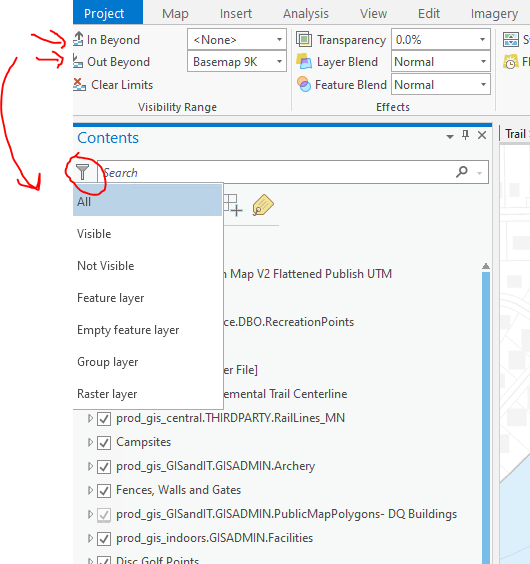Select the Not Visible filter option
Screen dimensions: 530x564
148,266
